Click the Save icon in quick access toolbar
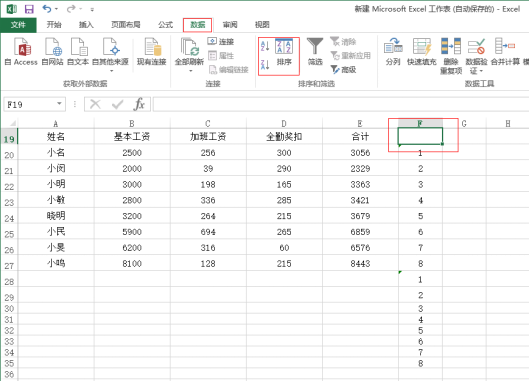Viewport: 530px width, 382px height. (x=29, y=9)
